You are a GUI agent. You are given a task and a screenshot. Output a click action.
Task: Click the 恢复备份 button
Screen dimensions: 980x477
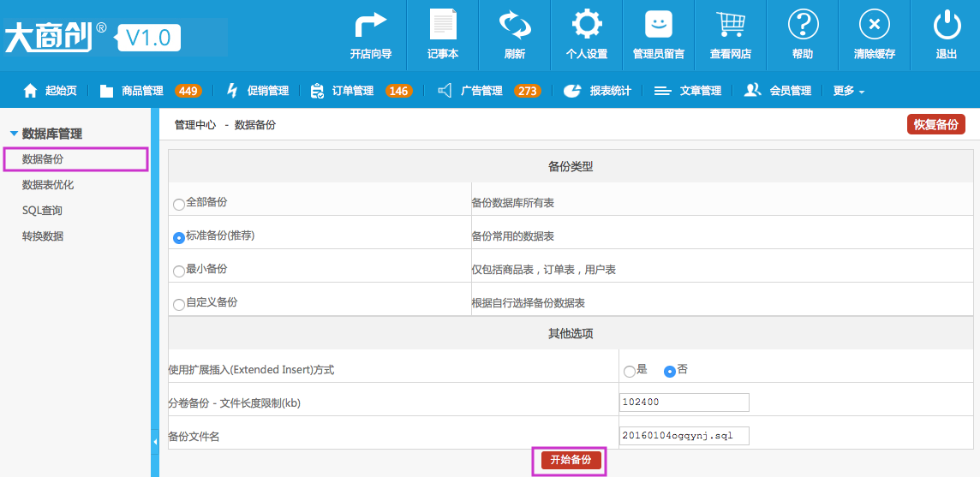pos(935,124)
